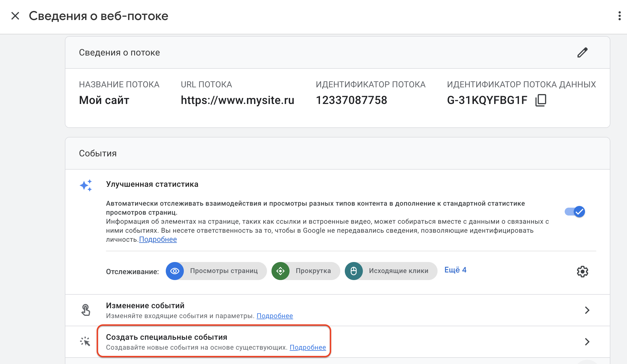Viewport: 627px width, 364px height.
Task: Toggle off Улучшенная статистика switch
Action: coord(575,212)
